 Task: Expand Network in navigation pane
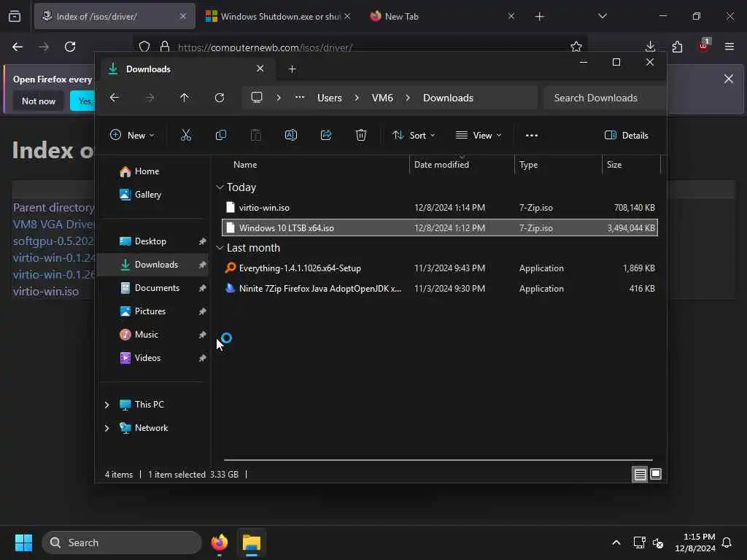tap(107, 428)
